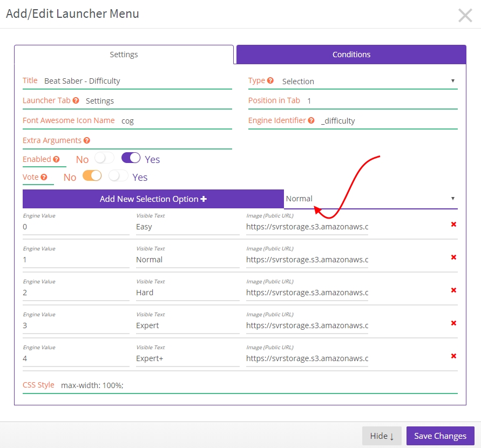
Task: Edit Image URL field in Expert row
Action: (307, 325)
